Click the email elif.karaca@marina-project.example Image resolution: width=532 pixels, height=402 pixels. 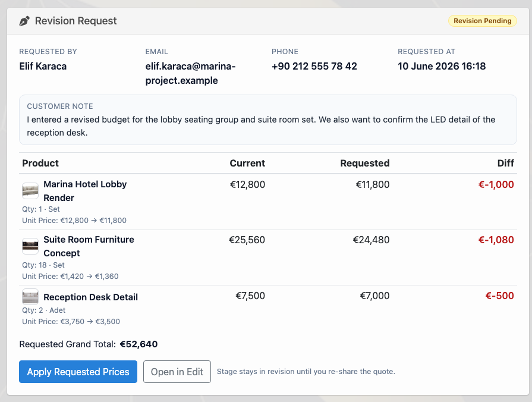(x=190, y=73)
